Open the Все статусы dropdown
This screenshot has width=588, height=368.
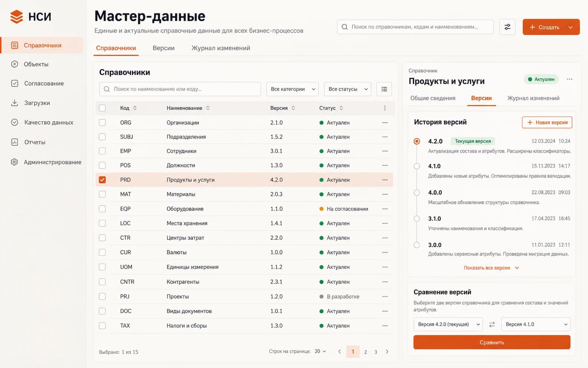(x=347, y=89)
